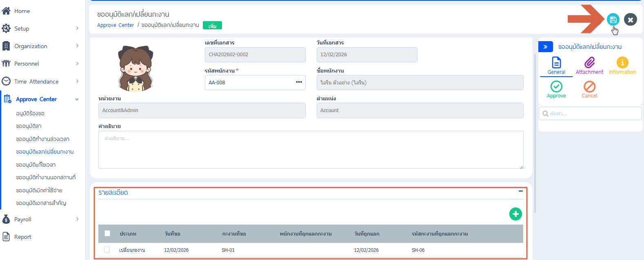The width and height of the screenshot is (644, 260).
Task: Open employee code lookup ellipsis button
Action: tap(299, 82)
